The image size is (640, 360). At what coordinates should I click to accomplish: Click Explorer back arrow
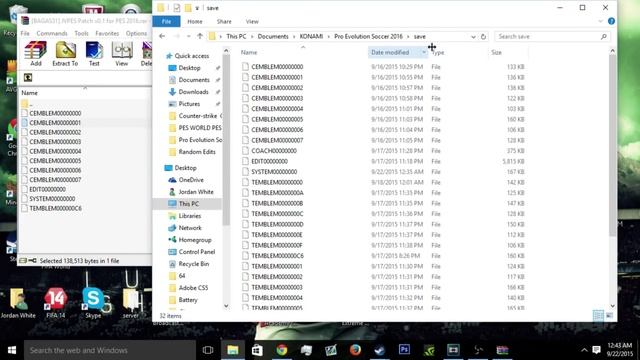tap(162, 36)
